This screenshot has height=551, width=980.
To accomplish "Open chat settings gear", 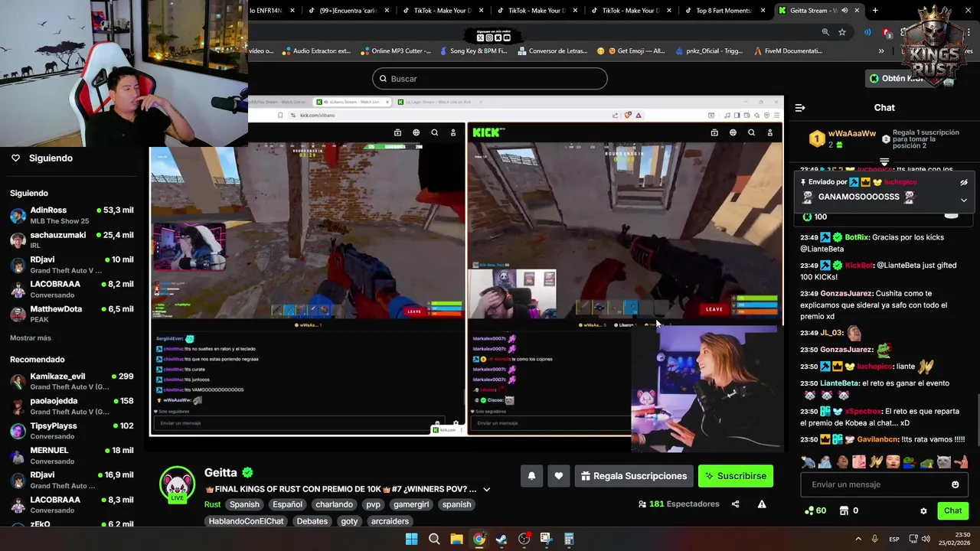I will click(x=923, y=510).
